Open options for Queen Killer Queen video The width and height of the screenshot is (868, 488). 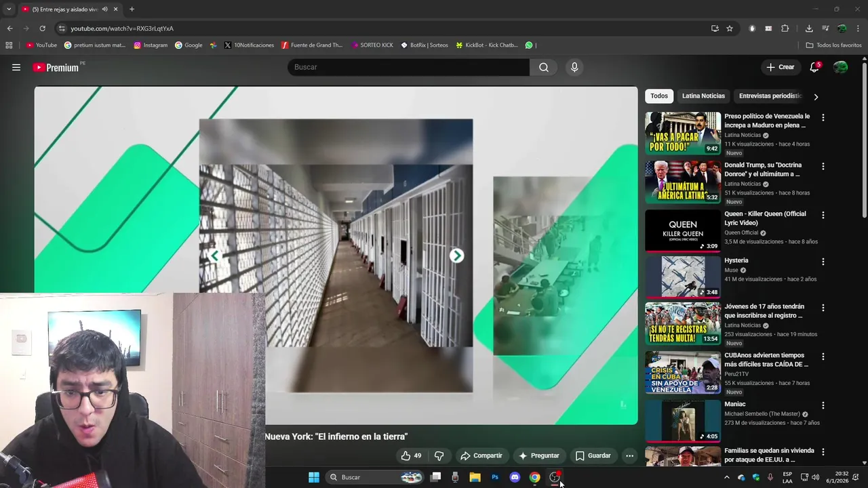823,215
